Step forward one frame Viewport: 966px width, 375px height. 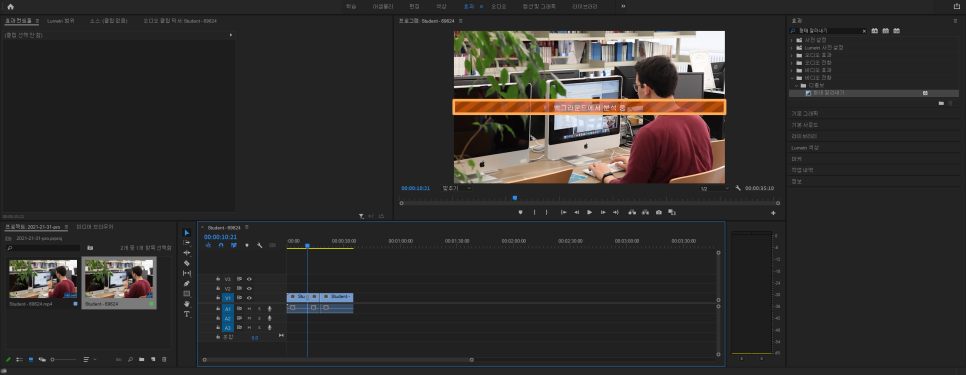(603, 212)
